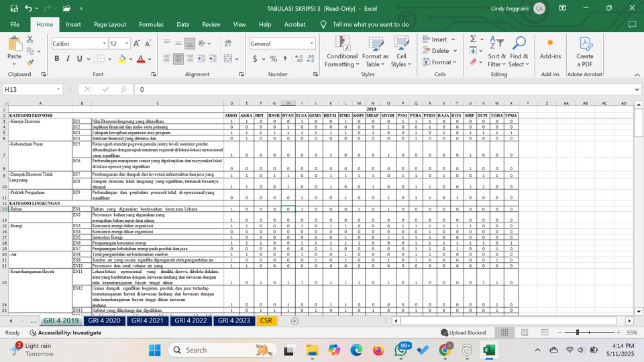Toggle Italic formatting
644x362 pixels.
pos(68,59)
